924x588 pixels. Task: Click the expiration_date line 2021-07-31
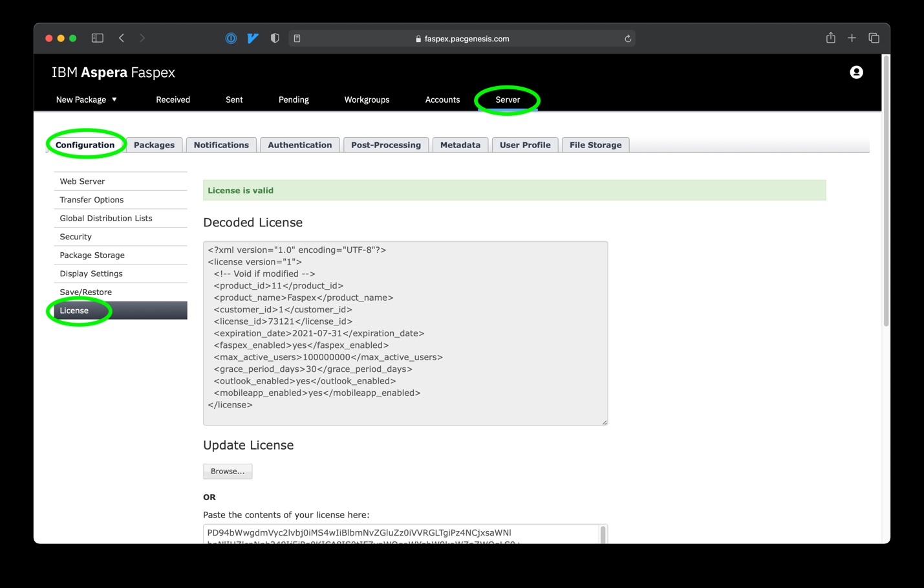click(x=319, y=333)
